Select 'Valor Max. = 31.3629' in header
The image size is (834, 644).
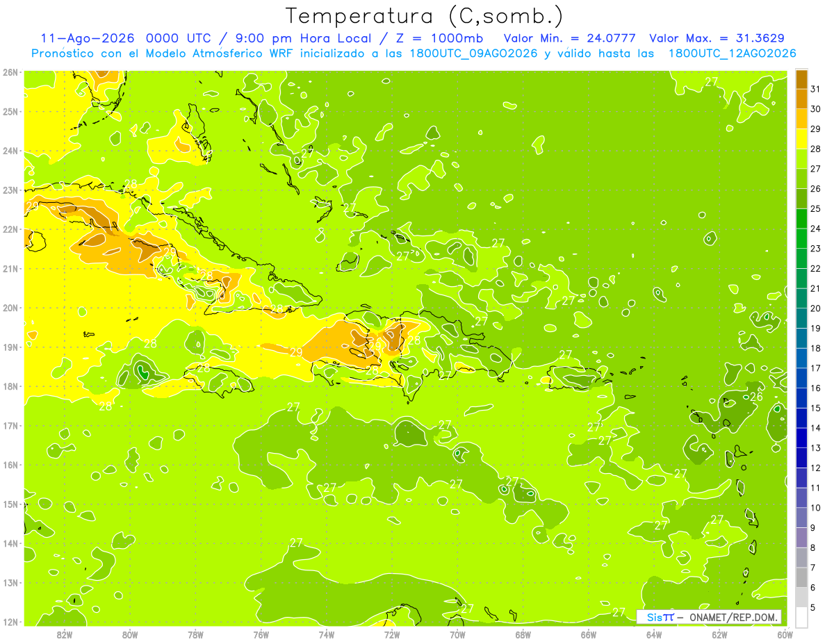tap(716, 38)
